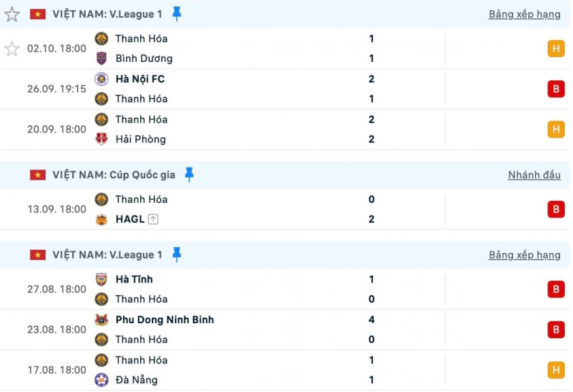Click the Đà Nẵng team crest
Image resolution: width=573 pixels, height=392 pixels.
pos(101,380)
